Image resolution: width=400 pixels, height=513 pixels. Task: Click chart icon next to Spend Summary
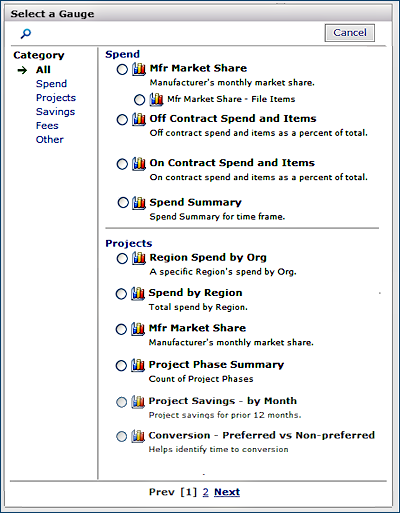[139, 203]
